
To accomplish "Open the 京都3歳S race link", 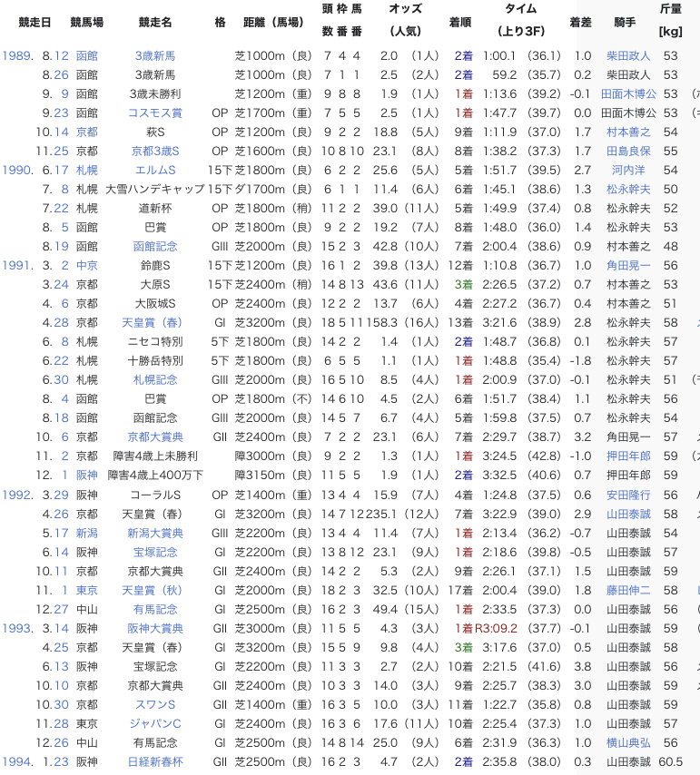I will (155, 152).
